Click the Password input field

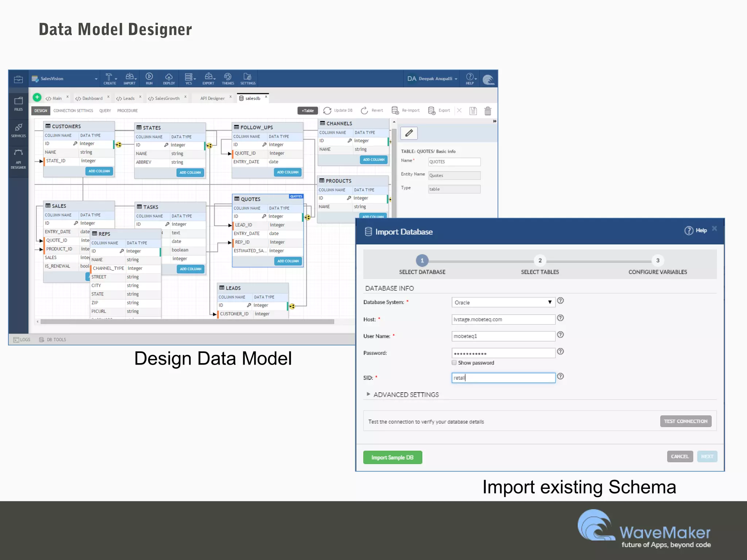503,353
